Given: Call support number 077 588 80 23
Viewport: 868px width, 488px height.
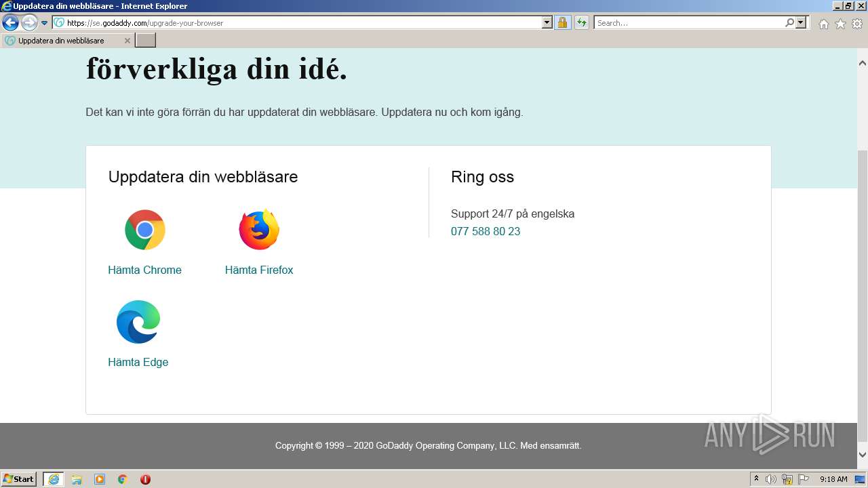Looking at the screenshot, I should pos(486,231).
